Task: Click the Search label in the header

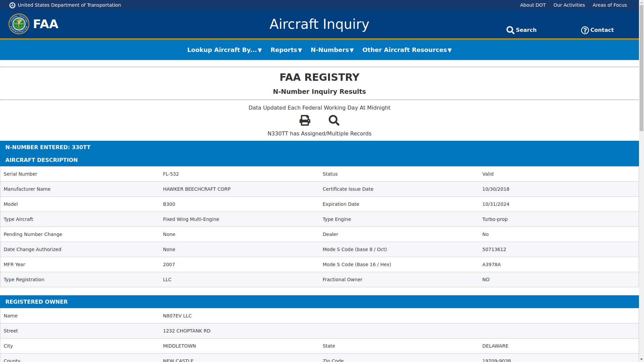Action: tap(527, 30)
